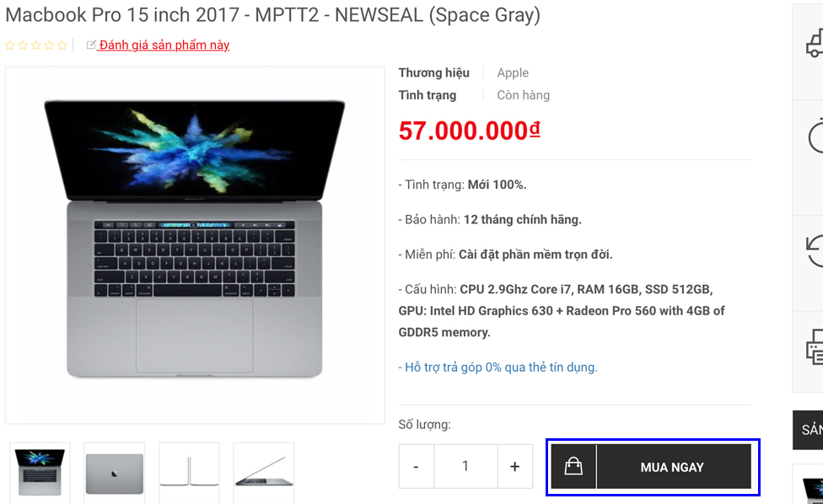Decrease quantity with minus button

coord(416,467)
